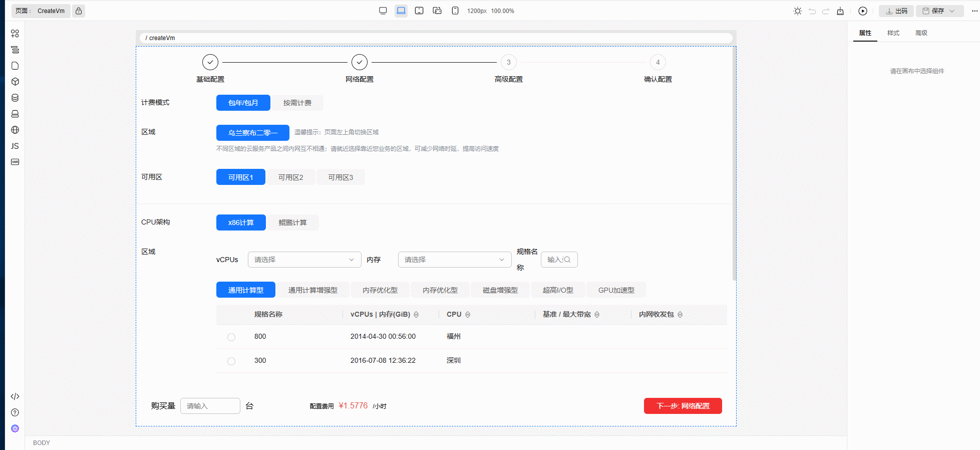Switch to desktop monitor viewport
Viewport: 980px width, 450px height.
pyautogui.click(x=383, y=11)
